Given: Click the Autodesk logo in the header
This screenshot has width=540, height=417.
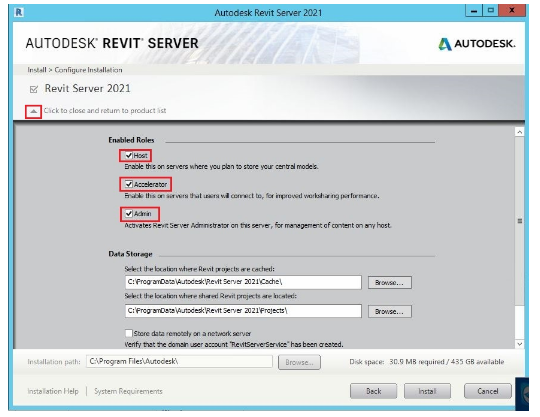Looking at the screenshot, I should (477, 44).
